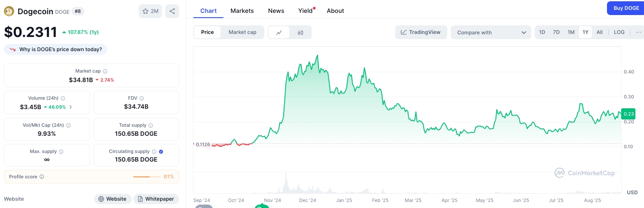
Task: Click the downtrend icon beside price question
Action: (12, 49)
